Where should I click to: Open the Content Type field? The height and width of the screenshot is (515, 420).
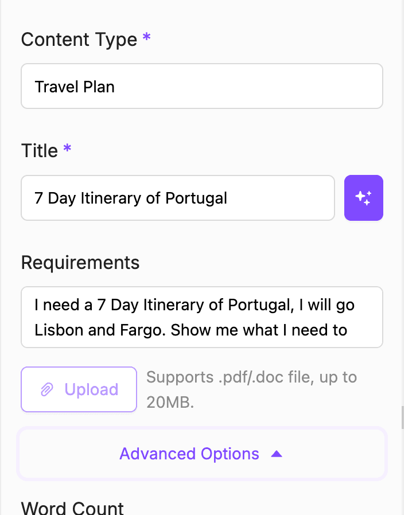[201, 87]
